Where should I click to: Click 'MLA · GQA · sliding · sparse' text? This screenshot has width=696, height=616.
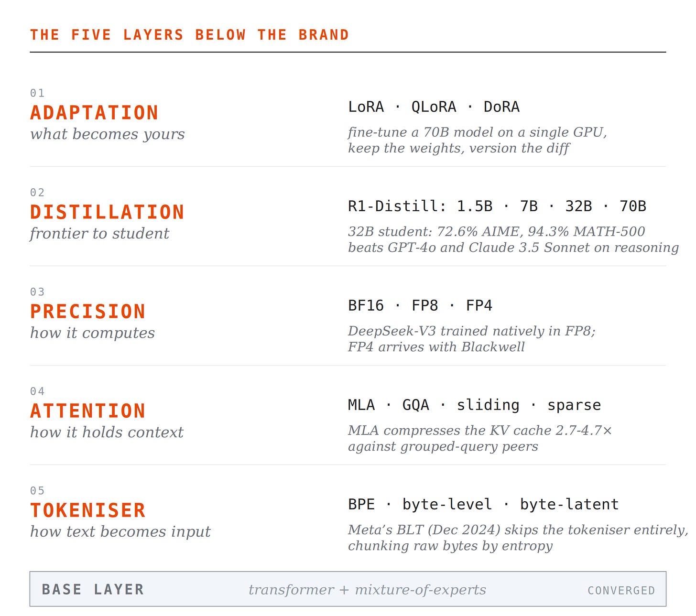click(x=474, y=405)
